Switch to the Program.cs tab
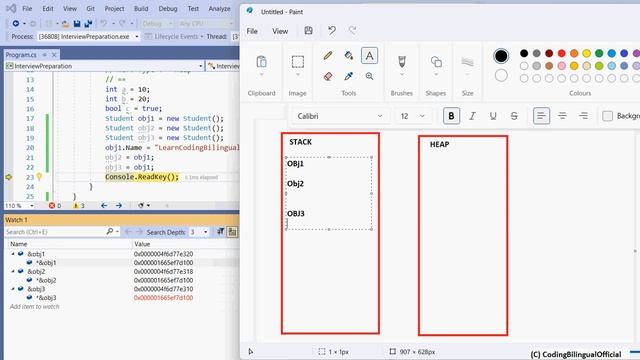Screen dimensions: 640x360 point(21,54)
